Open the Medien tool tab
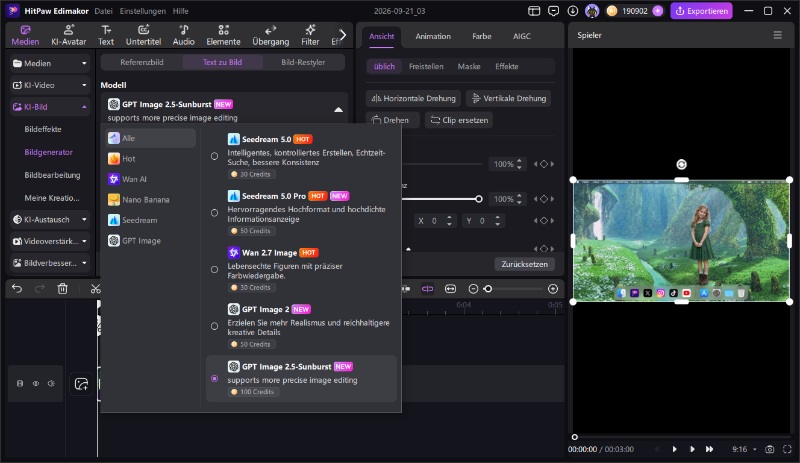This screenshot has width=800, height=463. point(25,35)
